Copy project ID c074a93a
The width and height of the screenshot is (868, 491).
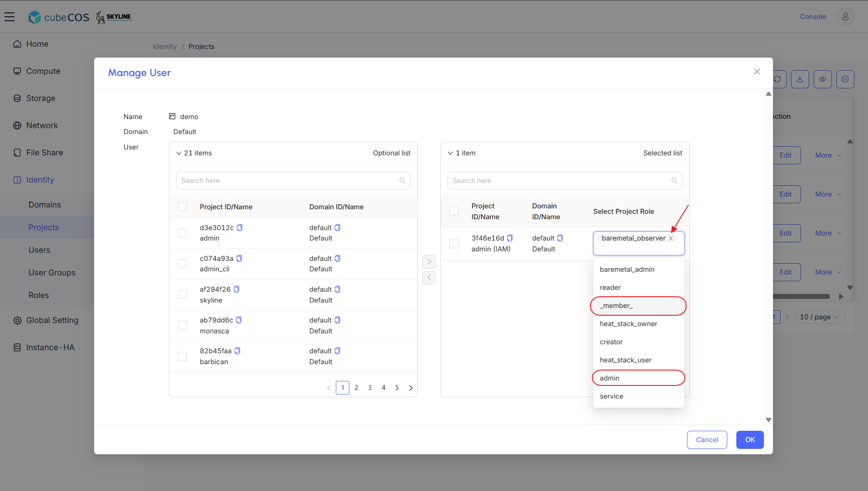(x=239, y=258)
